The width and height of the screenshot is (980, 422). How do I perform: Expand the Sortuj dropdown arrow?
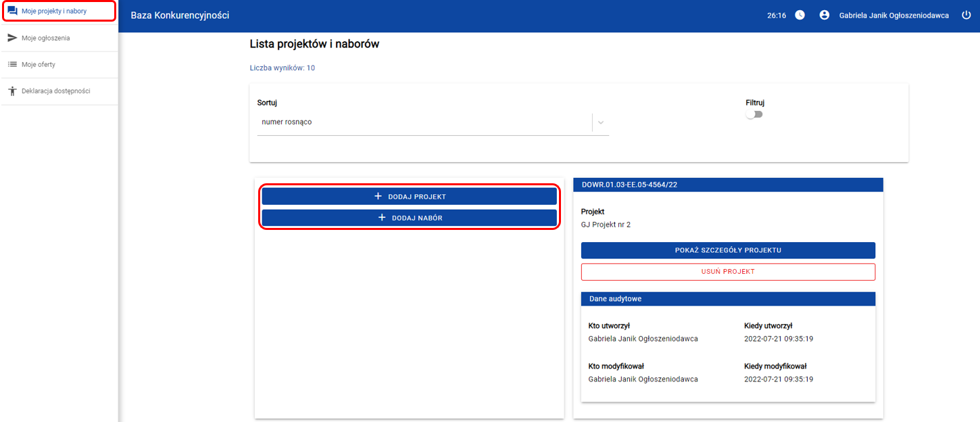pyautogui.click(x=600, y=122)
